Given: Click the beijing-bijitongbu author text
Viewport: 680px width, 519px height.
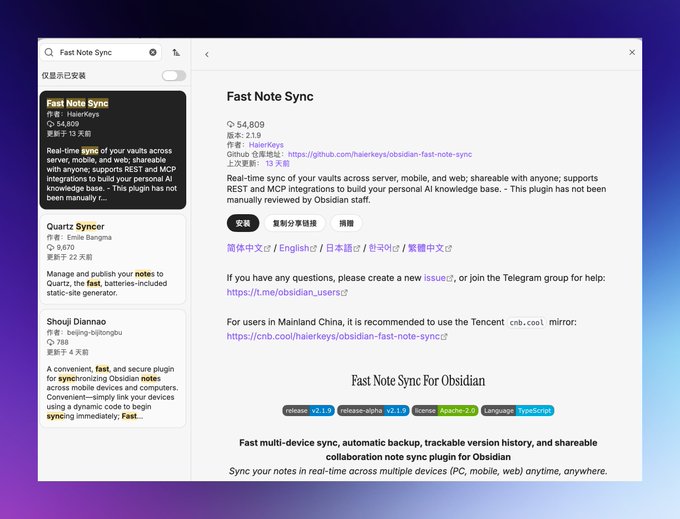Looking at the screenshot, I should point(94,333).
